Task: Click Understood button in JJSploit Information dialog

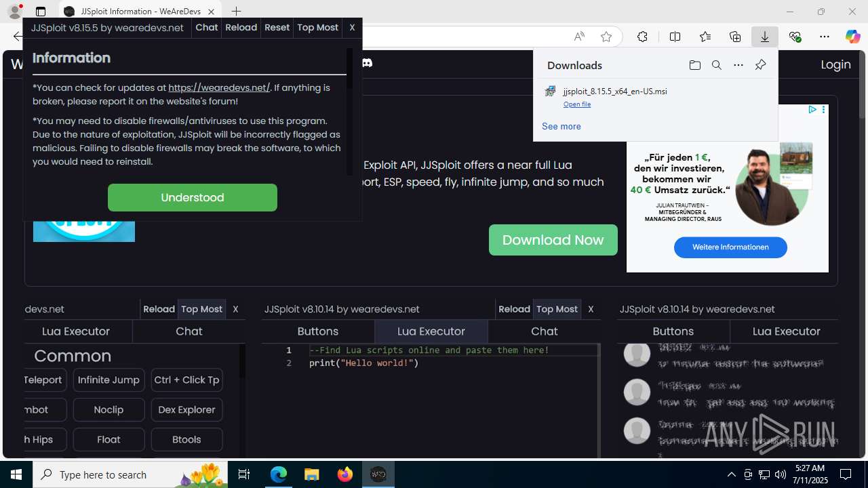Action: pyautogui.click(x=193, y=197)
